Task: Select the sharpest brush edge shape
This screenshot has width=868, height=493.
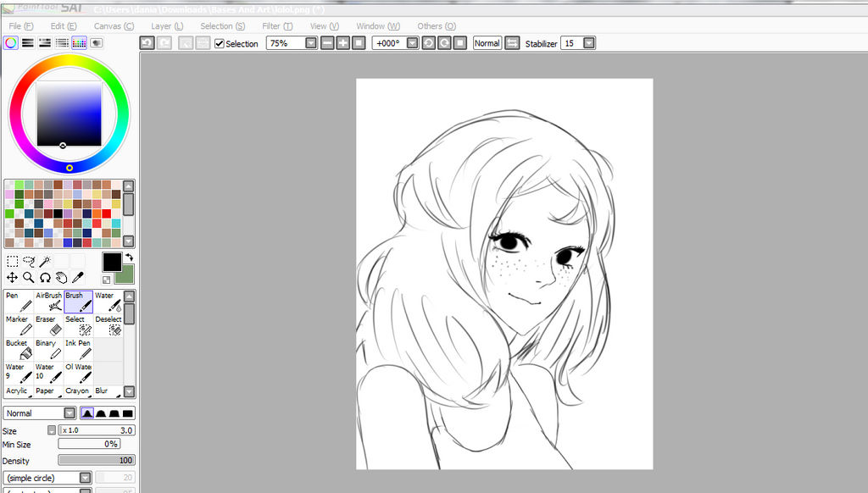Action: click(87, 413)
